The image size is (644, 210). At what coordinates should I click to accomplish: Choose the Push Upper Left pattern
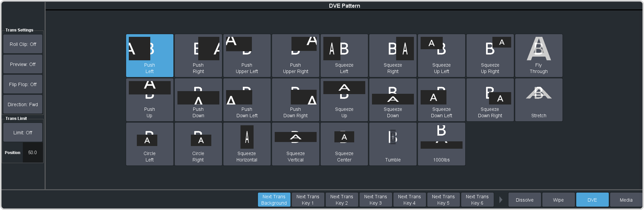tap(247, 56)
